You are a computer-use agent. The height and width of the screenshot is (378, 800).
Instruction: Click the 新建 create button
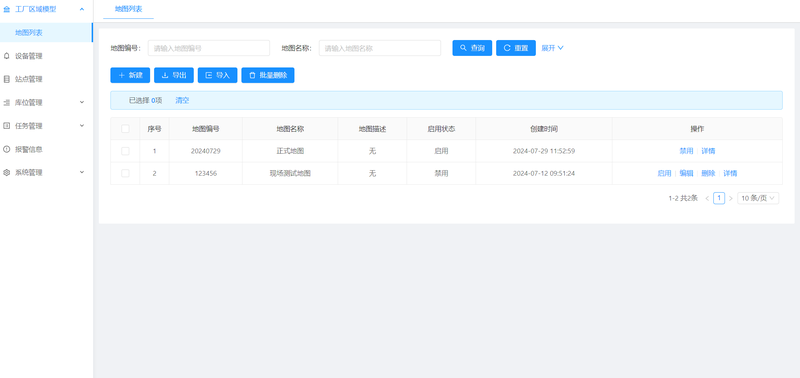[130, 75]
